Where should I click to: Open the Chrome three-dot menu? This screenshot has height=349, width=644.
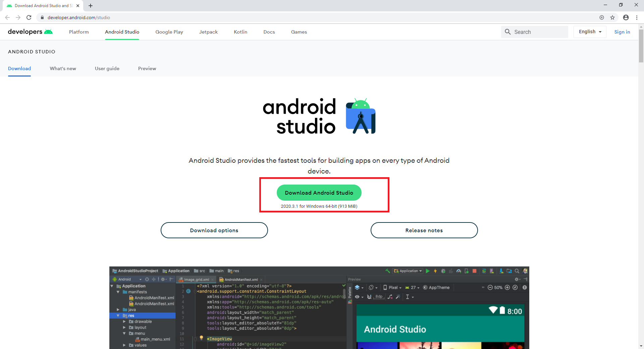point(637,17)
